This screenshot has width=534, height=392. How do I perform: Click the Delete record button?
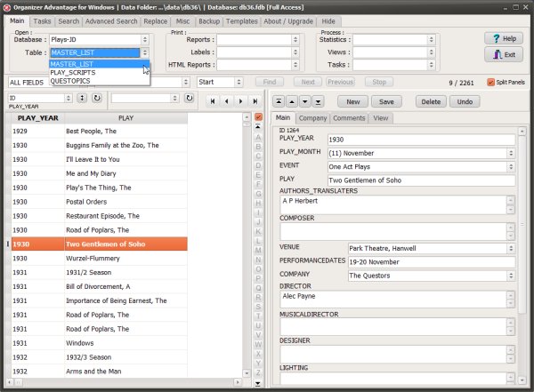[x=431, y=101]
